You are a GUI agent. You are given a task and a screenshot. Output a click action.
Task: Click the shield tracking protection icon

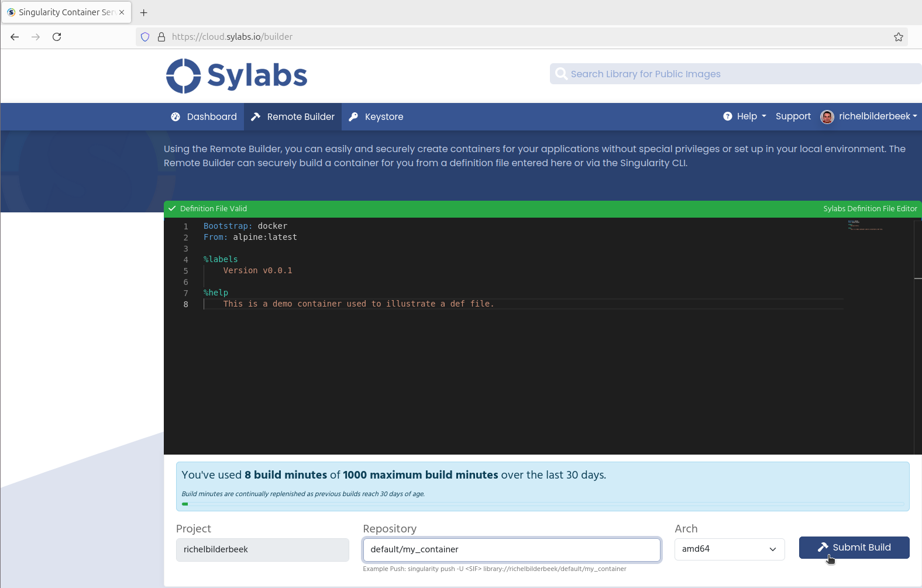point(145,37)
